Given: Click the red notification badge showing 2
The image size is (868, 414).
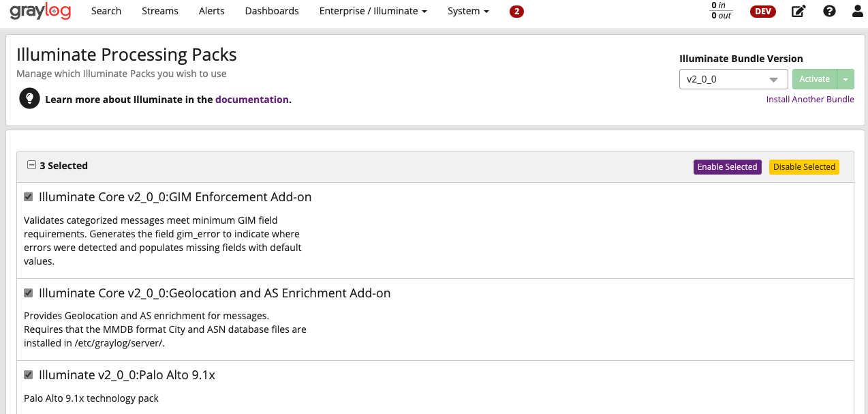Looking at the screenshot, I should pos(516,11).
